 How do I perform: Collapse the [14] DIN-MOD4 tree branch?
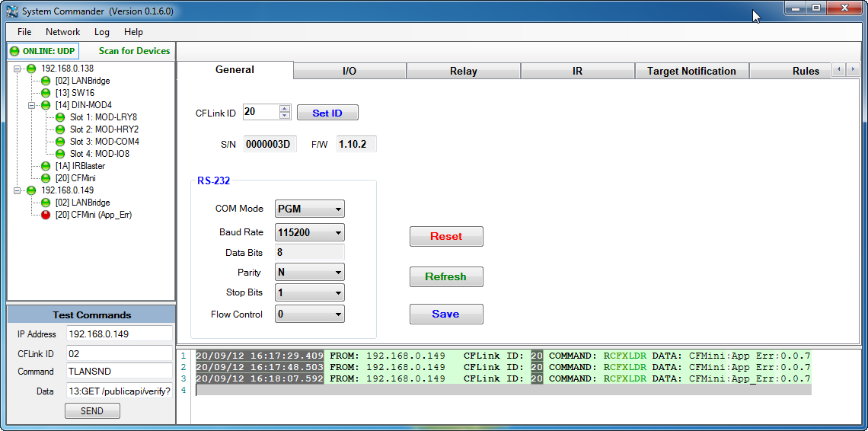click(x=32, y=105)
